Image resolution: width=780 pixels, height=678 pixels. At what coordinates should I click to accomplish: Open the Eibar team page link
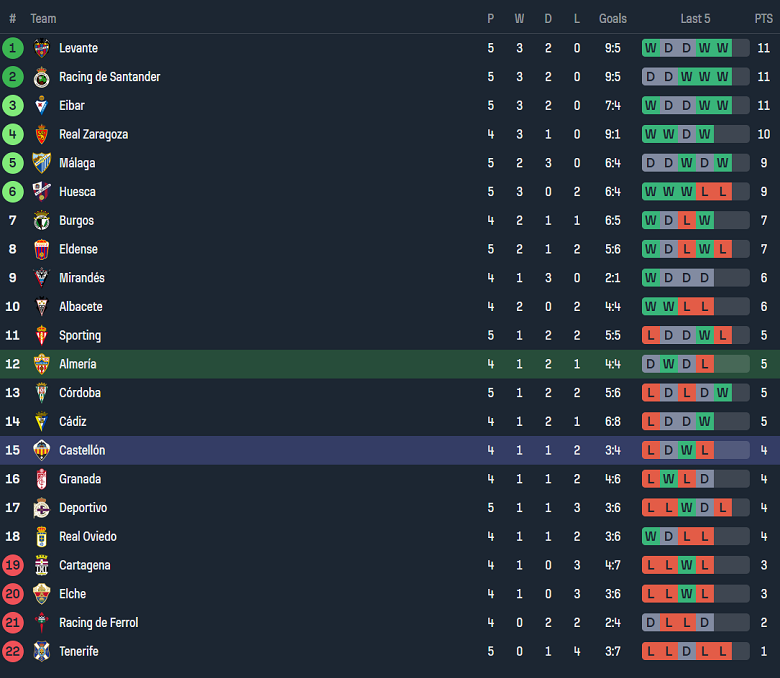[x=72, y=106]
